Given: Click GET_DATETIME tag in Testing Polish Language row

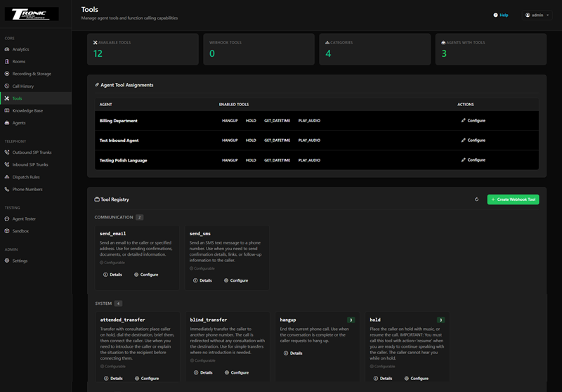Looking at the screenshot, I should (277, 160).
